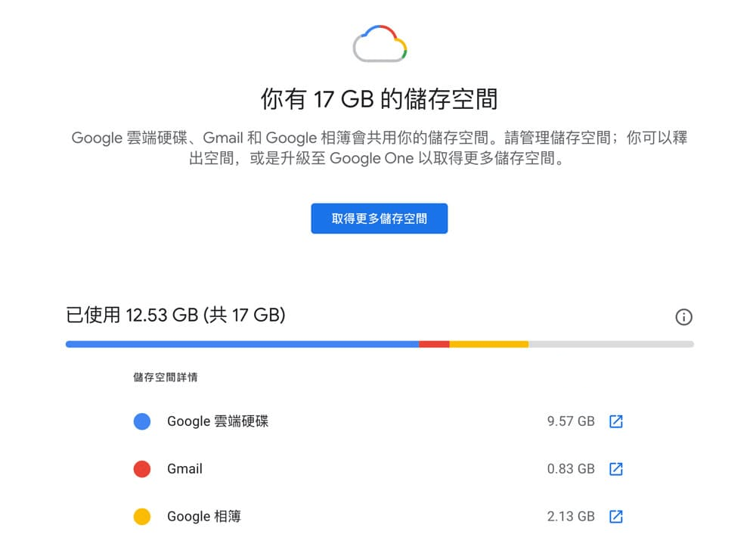Click the blue segment of the storage bar

pos(242,343)
